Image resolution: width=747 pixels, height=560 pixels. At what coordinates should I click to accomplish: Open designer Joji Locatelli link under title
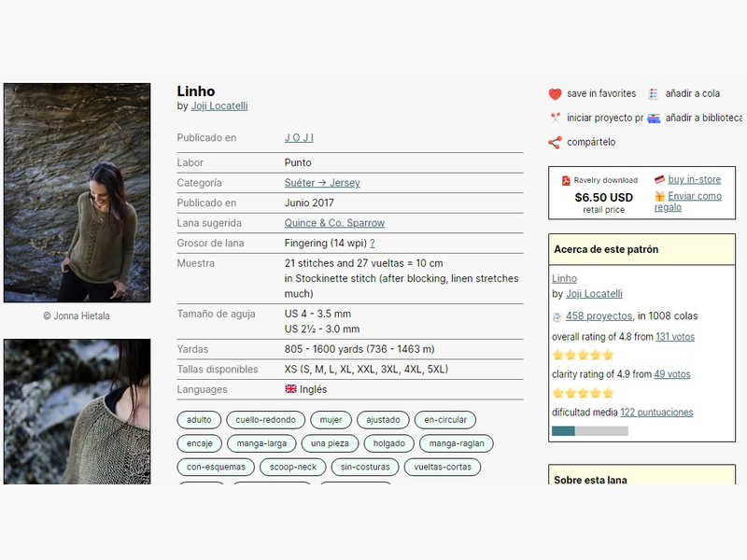218,106
